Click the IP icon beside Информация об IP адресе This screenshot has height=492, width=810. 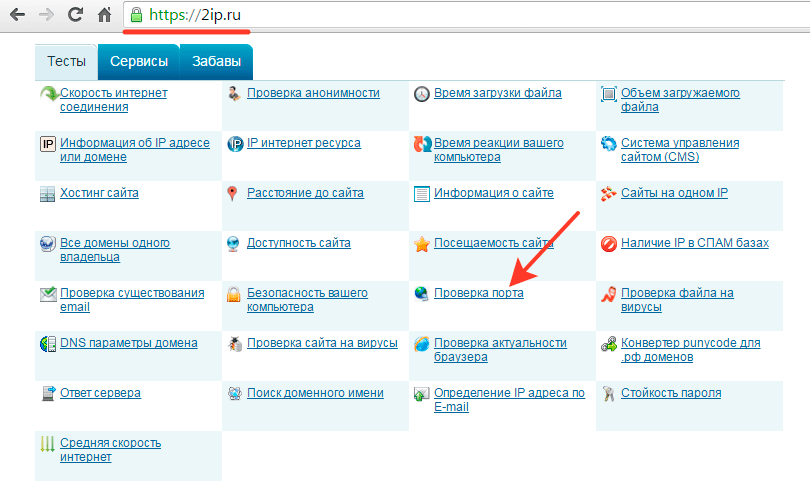(47, 143)
